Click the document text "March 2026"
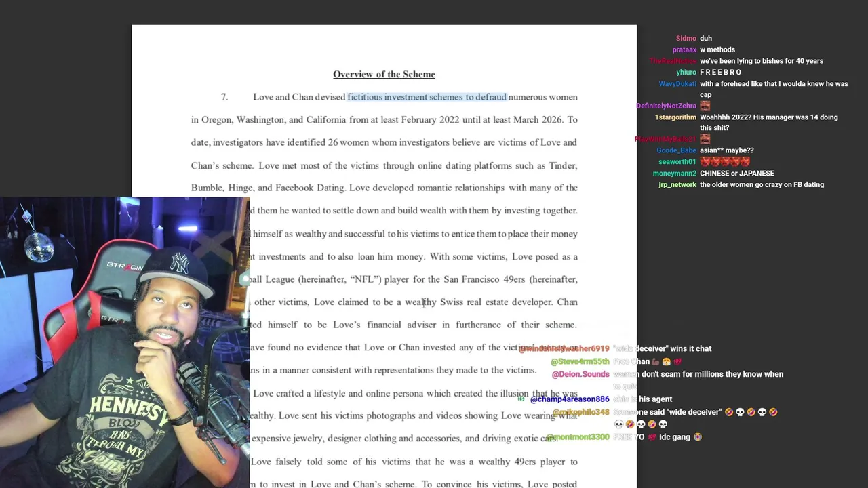Screen dimensions: 868x488 [537, 120]
